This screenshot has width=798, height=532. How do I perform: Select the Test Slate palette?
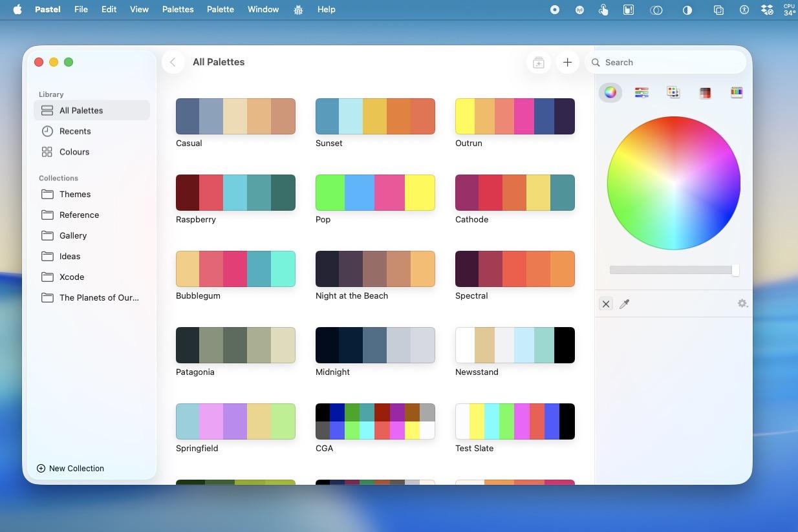tap(515, 421)
